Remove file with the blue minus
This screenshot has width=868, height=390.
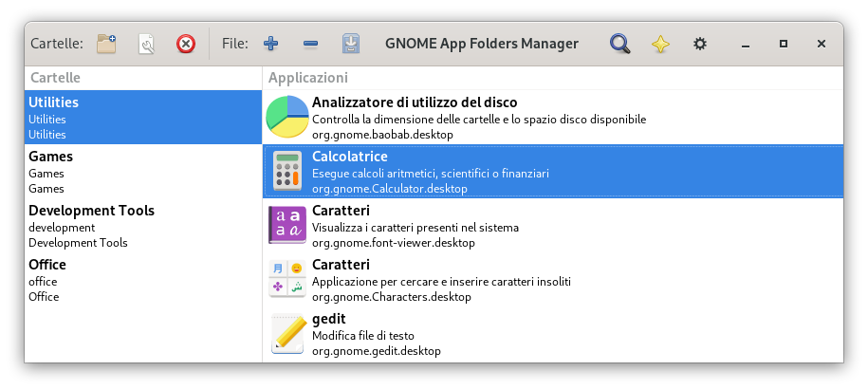pos(310,44)
